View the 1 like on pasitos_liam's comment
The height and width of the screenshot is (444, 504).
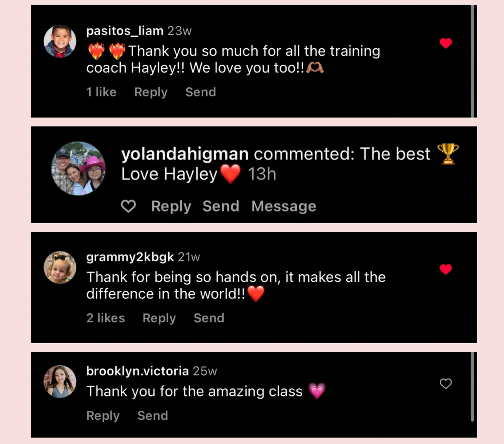pyautogui.click(x=101, y=92)
